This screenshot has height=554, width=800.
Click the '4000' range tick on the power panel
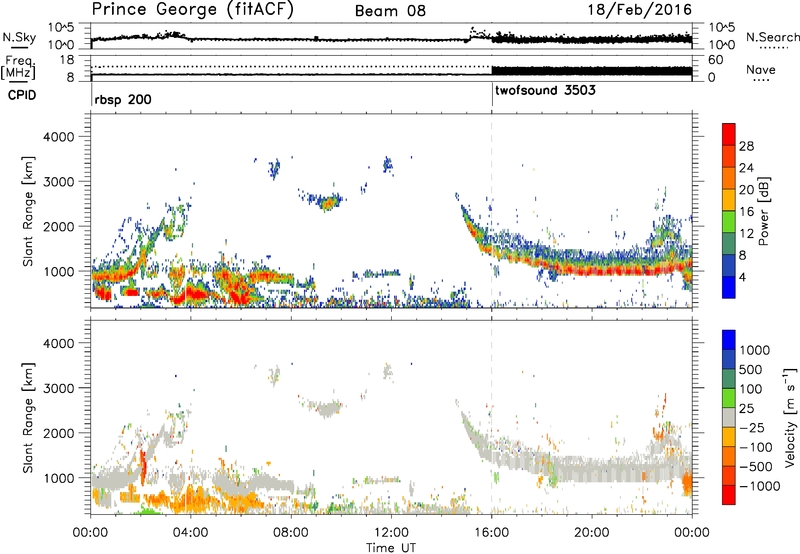(58, 137)
